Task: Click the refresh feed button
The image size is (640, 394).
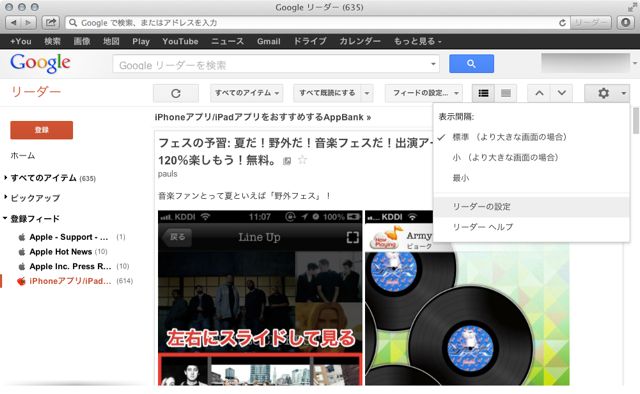Action: (x=176, y=93)
